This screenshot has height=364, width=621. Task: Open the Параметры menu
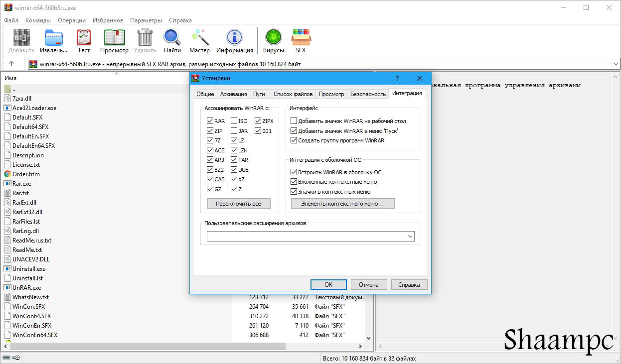point(146,20)
